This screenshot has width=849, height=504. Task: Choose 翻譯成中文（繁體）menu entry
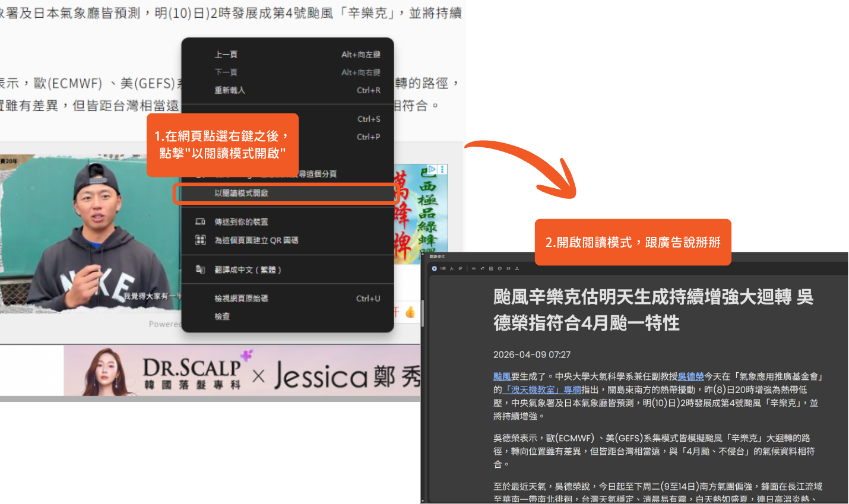click(x=287, y=270)
